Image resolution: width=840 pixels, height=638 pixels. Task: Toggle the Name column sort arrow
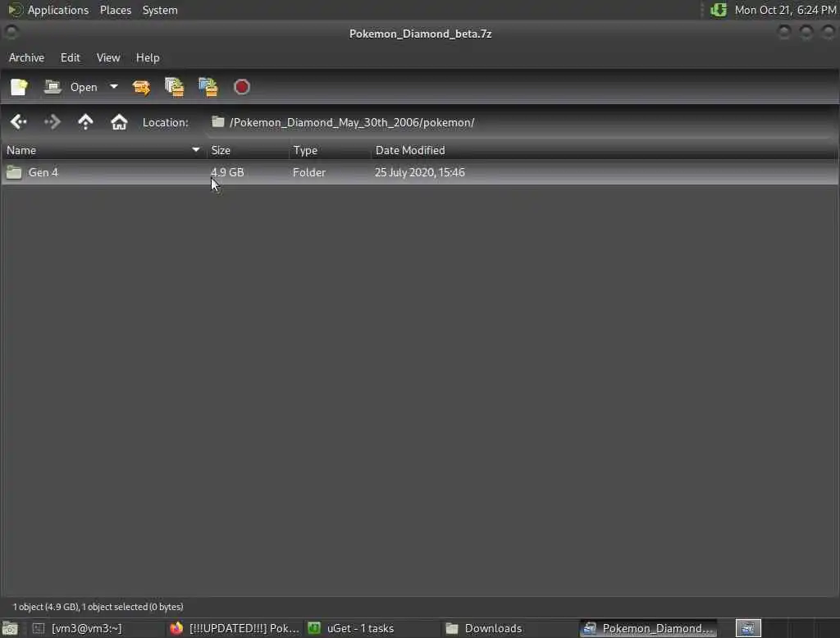coord(195,150)
